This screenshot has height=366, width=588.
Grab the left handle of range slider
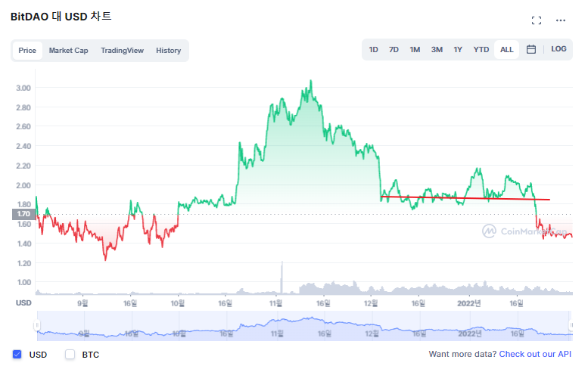pyautogui.click(x=37, y=325)
